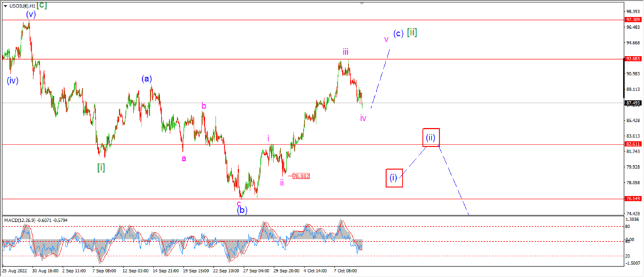The width and height of the screenshot is (644, 277).
Task: Click the green [i] wave label
Action: coord(101,168)
